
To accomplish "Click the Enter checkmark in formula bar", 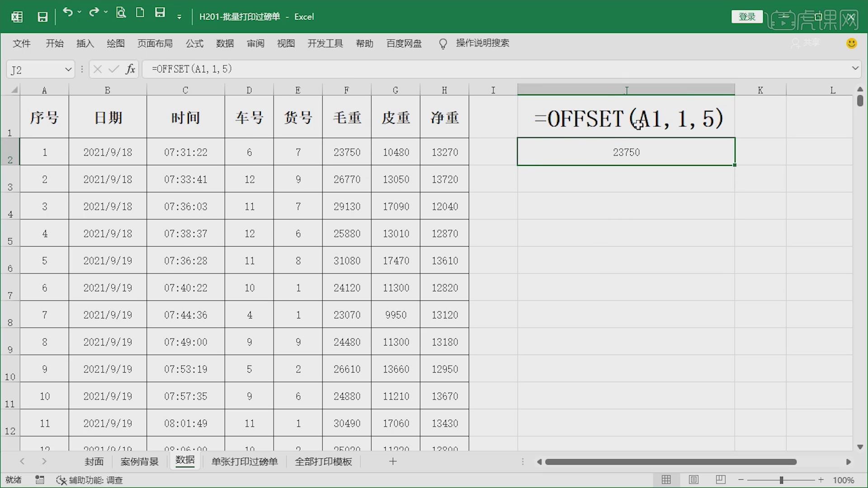I will 114,69.
